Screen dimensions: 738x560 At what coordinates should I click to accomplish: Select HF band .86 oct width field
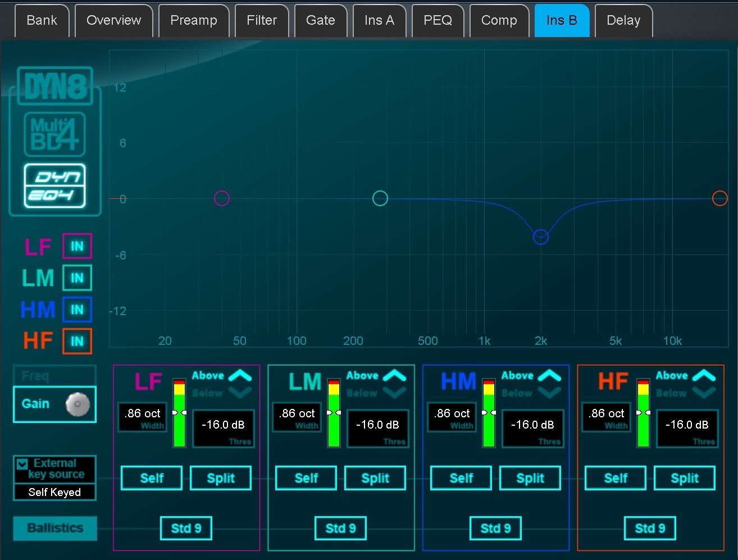pos(607,417)
